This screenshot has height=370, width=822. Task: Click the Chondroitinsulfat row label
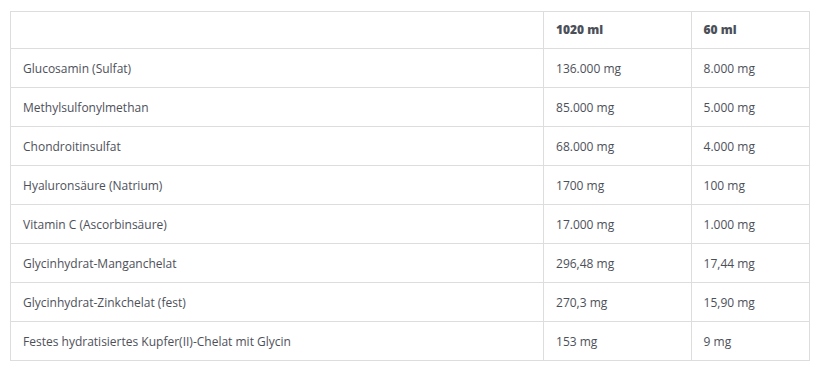tap(72, 147)
